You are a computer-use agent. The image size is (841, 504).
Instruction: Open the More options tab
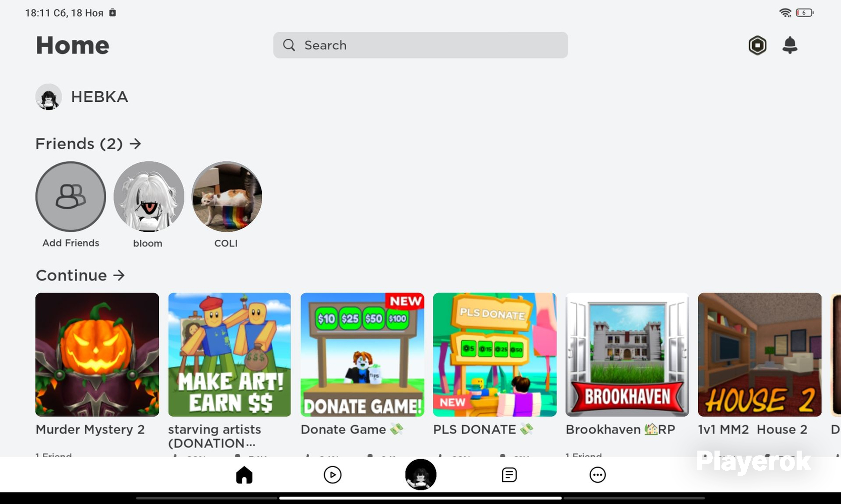click(x=597, y=475)
